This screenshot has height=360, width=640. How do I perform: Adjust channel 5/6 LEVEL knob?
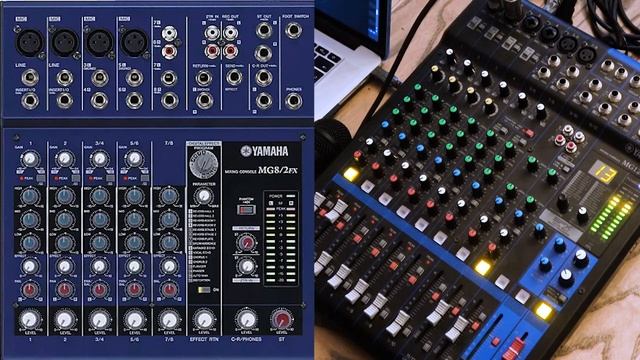pos(134,320)
